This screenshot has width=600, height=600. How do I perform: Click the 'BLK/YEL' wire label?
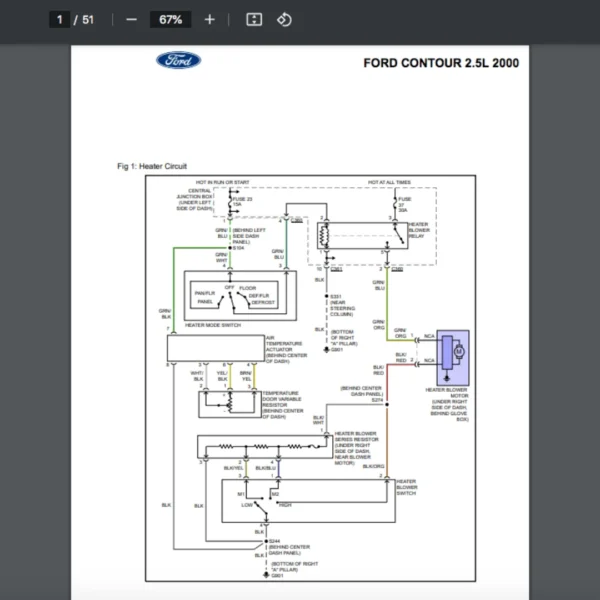[x=233, y=468]
